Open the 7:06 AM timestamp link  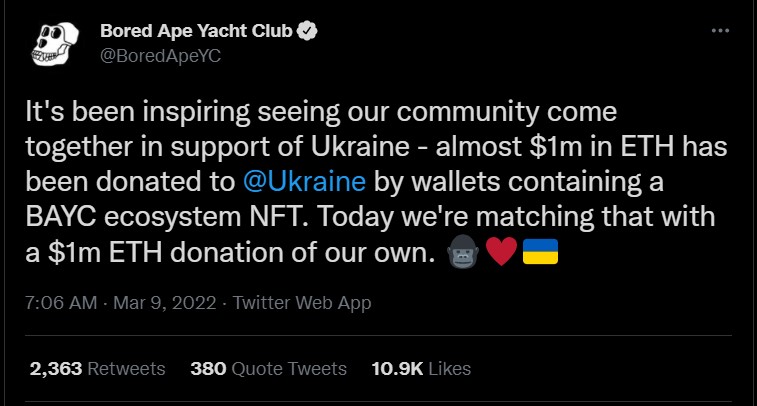[x=61, y=303]
